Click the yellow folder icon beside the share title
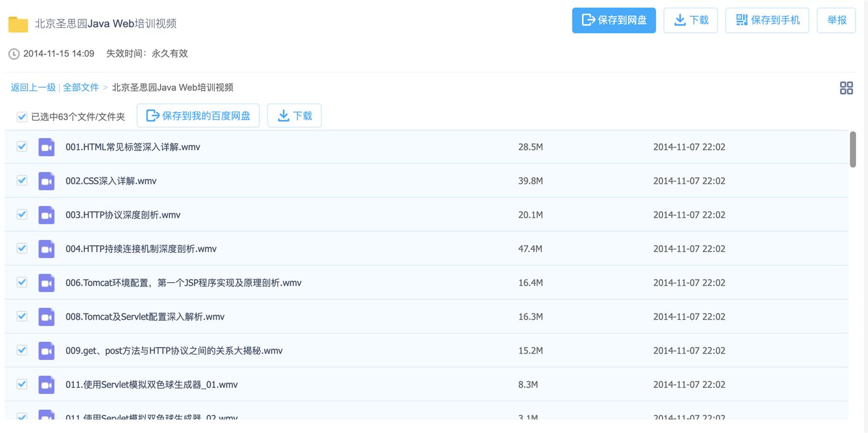 pos(18,24)
